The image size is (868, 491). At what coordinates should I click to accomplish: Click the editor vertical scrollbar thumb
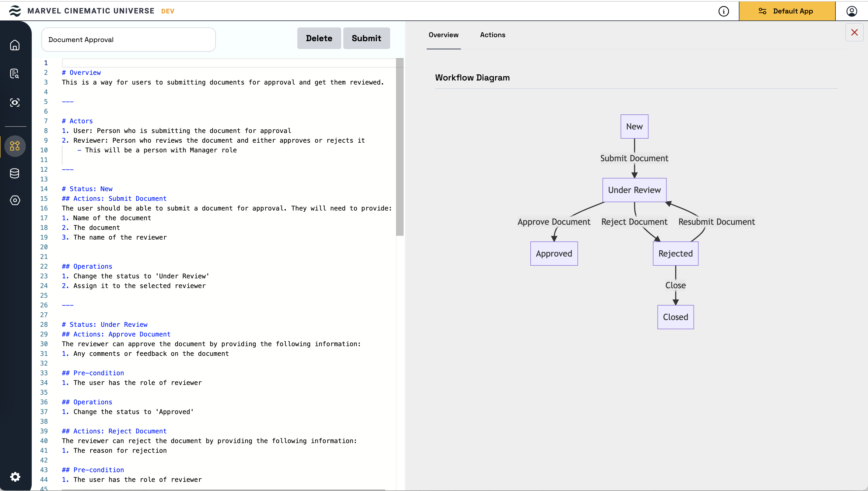pyautogui.click(x=400, y=147)
